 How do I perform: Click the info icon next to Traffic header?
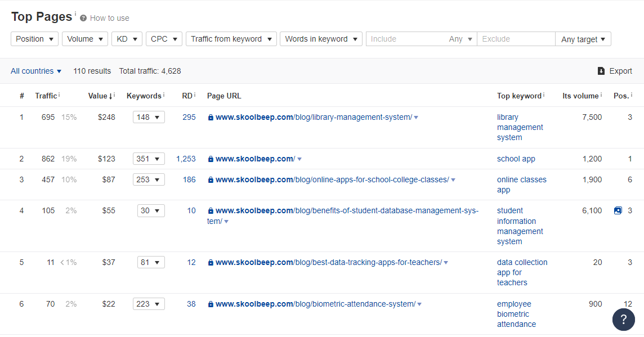(x=59, y=95)
